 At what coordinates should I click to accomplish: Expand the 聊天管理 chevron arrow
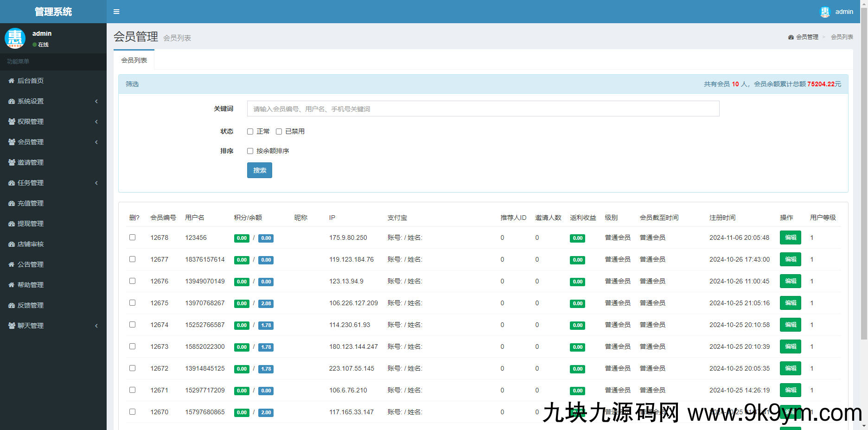point(96,326)
